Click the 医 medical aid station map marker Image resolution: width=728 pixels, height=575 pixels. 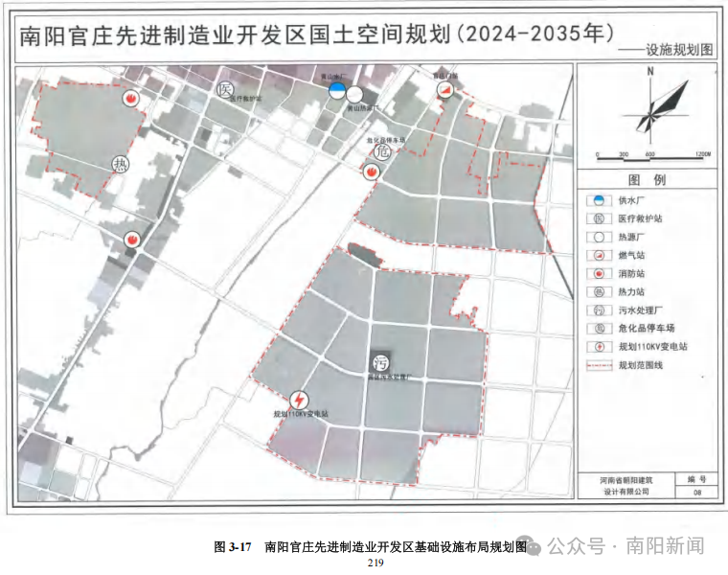point(226,91)
